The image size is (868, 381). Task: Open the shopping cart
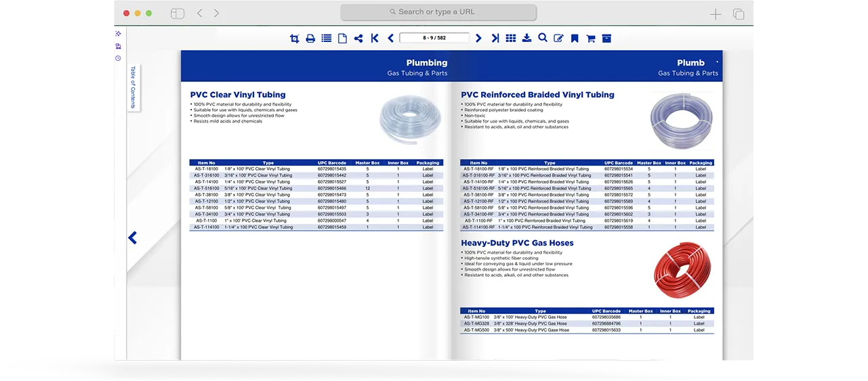point(590,39)
